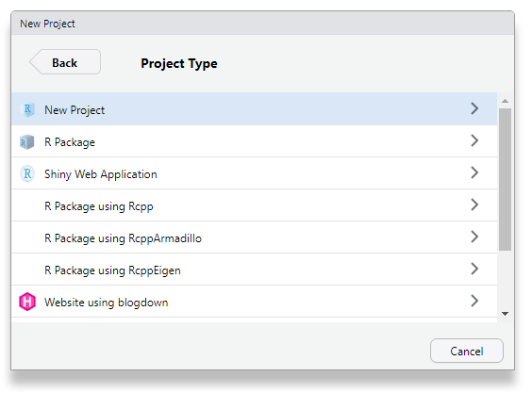Viewport: 532px width, 393px height.
Task: Click the scrollbar down arrow
Action: (505, 314)
